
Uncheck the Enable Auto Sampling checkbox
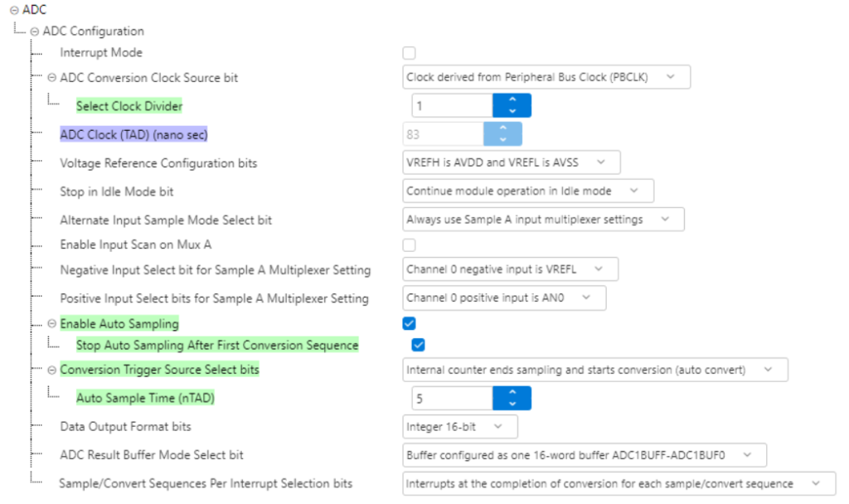point(409,323)
